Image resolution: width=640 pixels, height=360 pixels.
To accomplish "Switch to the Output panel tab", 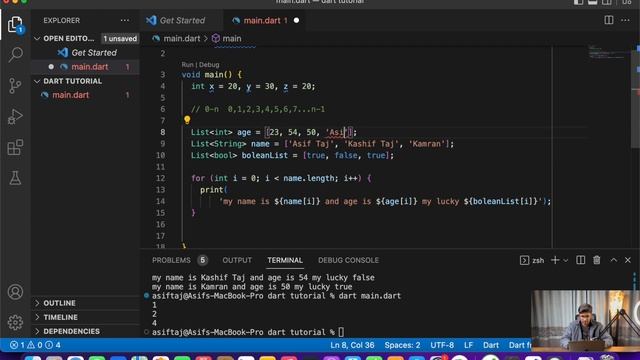I will [x=237, y=260].
